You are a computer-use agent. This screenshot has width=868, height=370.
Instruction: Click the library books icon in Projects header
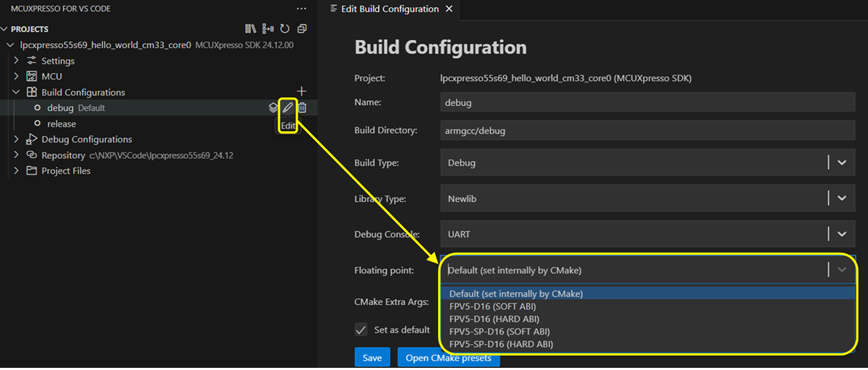(x=250, y=29)
